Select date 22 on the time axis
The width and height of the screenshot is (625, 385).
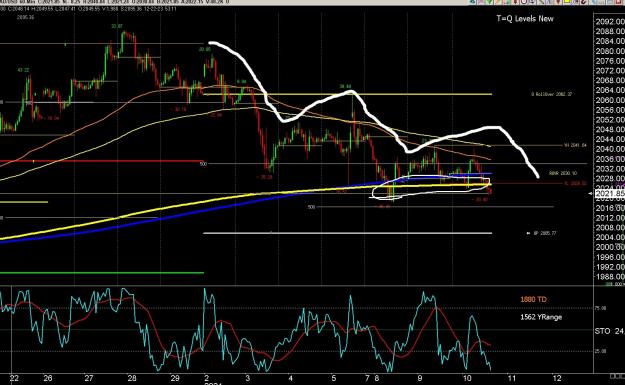coord(14,378)
